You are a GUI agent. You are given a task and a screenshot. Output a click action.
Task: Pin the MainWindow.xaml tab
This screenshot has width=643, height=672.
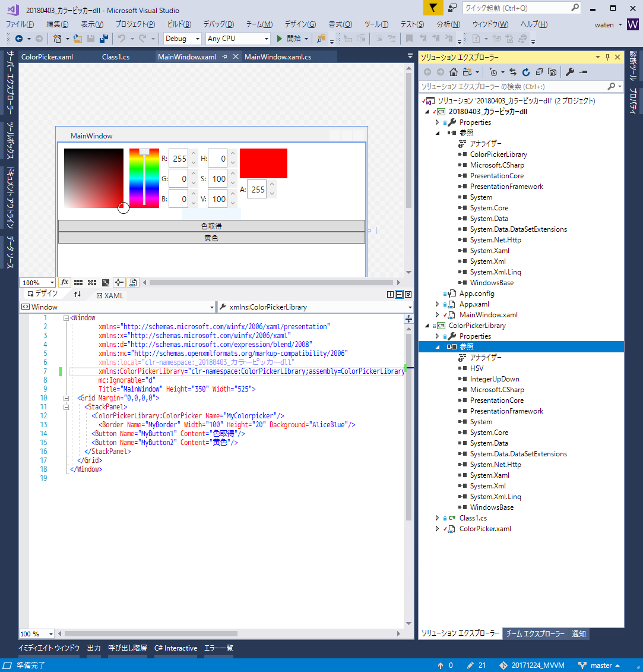pyautogui.click(x=225, y=56)
